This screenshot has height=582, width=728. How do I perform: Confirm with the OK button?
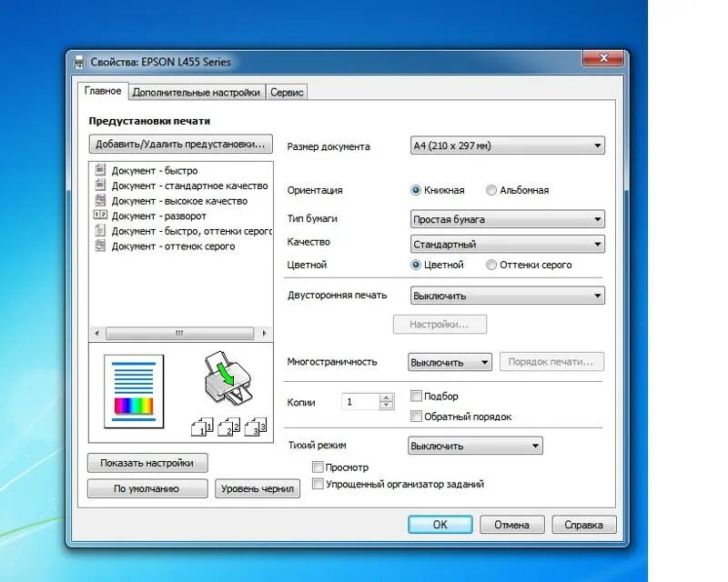tap(440, 525)
